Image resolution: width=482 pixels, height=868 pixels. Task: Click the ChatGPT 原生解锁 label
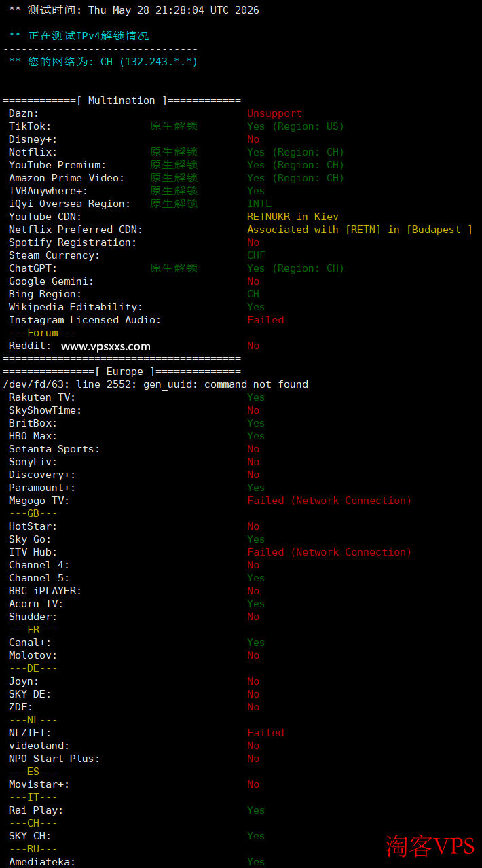click(174, 268)
